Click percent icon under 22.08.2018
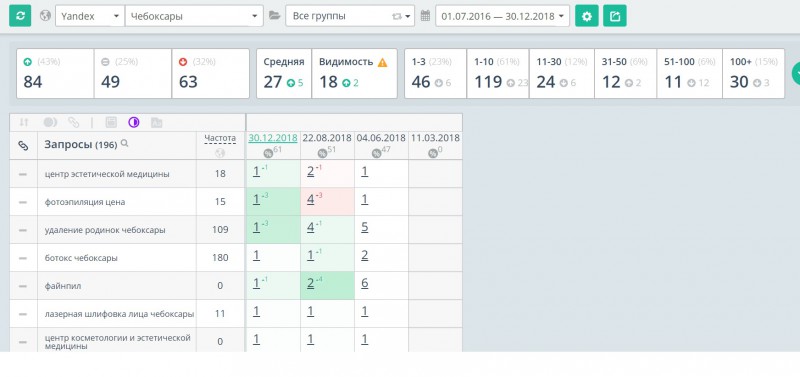This screenshot has height=377, width=800. 322,154
